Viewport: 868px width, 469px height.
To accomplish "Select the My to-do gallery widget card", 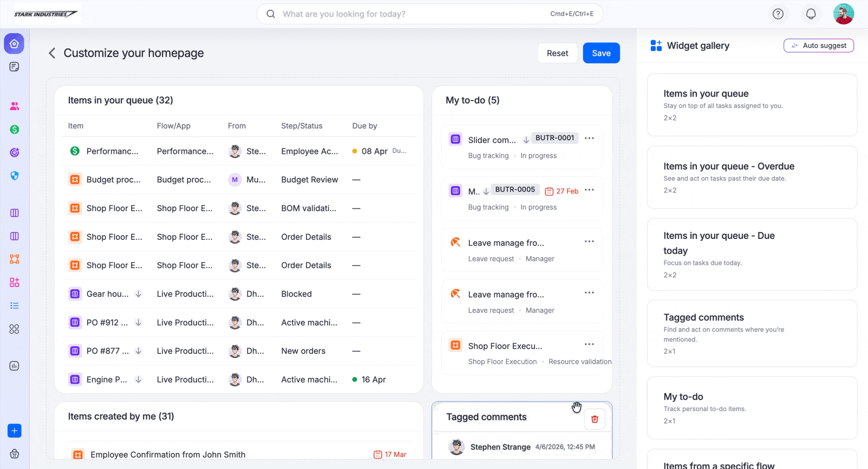I will 751,408.
